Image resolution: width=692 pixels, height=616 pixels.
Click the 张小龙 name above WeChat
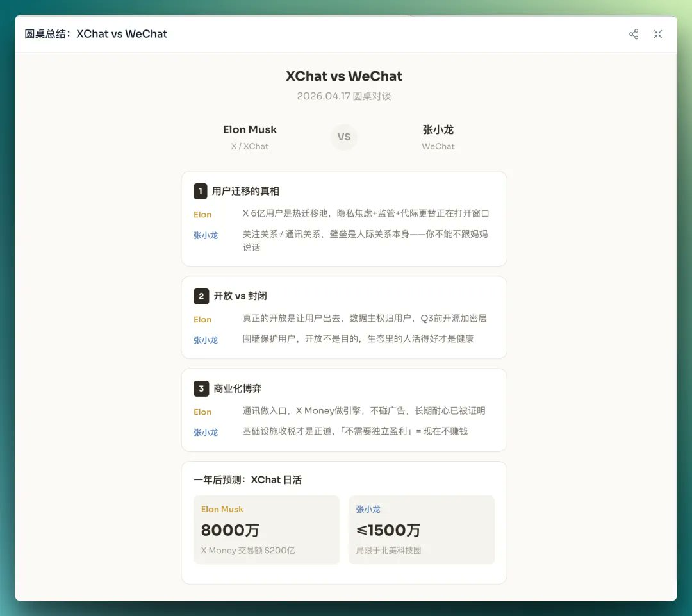(x=438, y=129)
